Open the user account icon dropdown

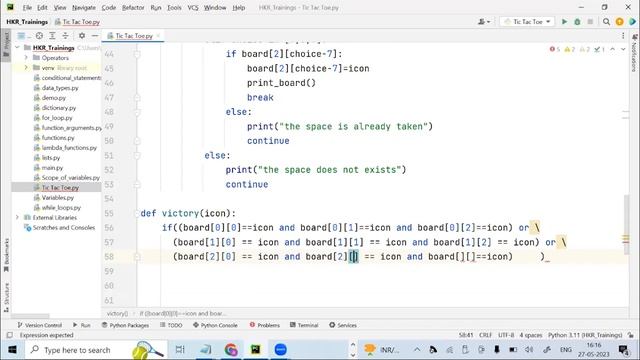(x=484, y=22)
